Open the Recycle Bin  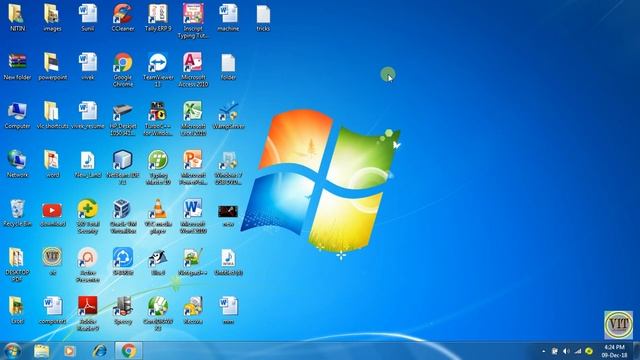coord(17,213)
